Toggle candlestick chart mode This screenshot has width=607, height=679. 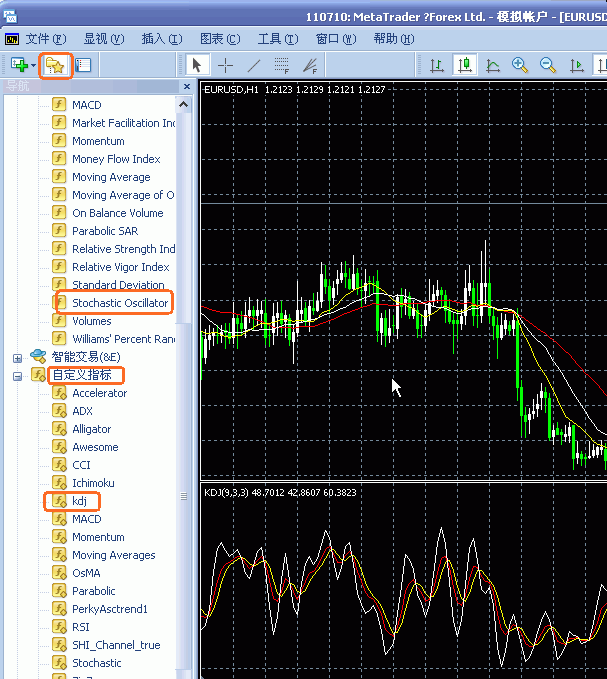465,65
